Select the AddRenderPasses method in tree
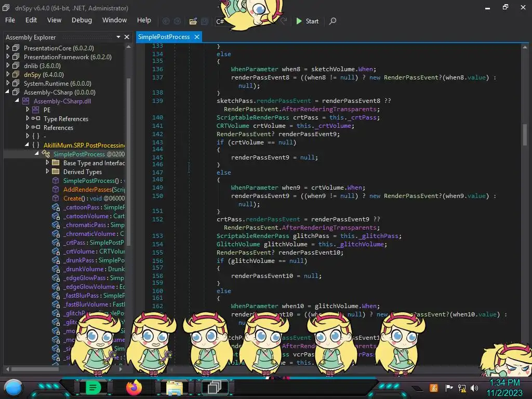This screenshot has width=532, height=399. [x=94, y=189]
